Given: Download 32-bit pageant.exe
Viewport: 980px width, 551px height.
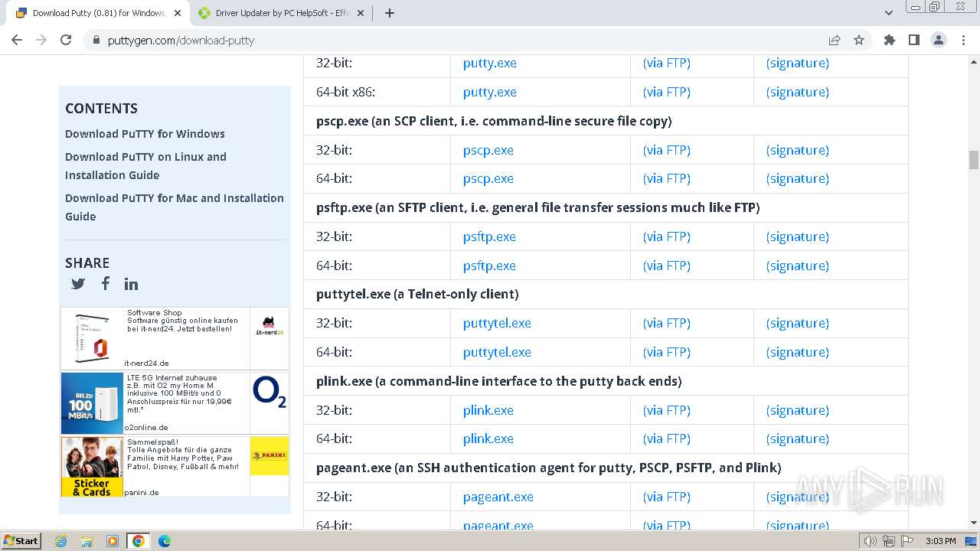Looking at the screenshot, I should pos(498,497).
